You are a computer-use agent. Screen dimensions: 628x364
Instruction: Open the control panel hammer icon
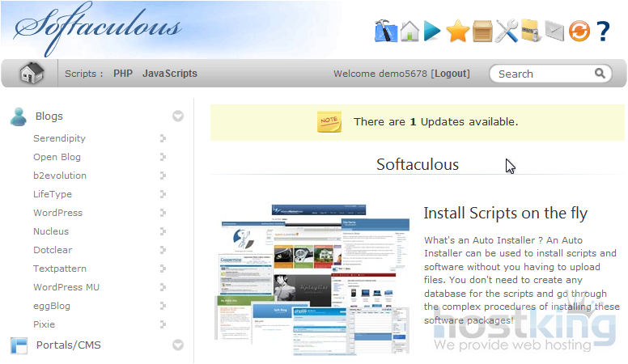(386, 31)
